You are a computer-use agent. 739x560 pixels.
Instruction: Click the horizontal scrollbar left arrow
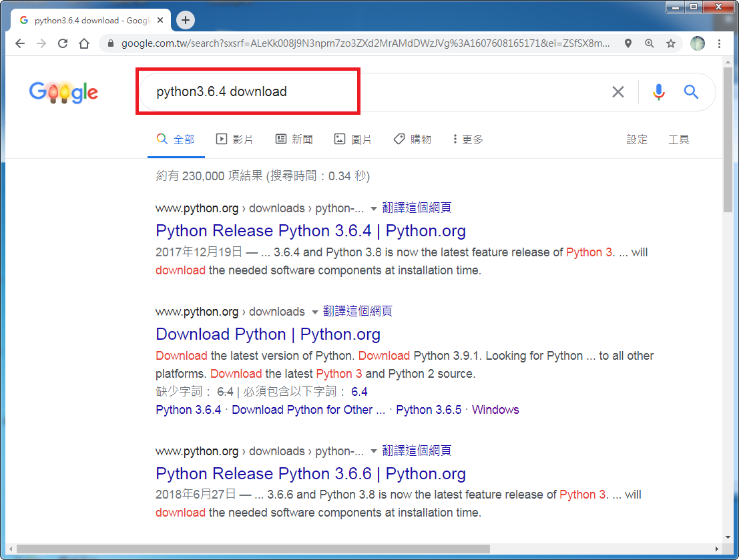[11, 549]
